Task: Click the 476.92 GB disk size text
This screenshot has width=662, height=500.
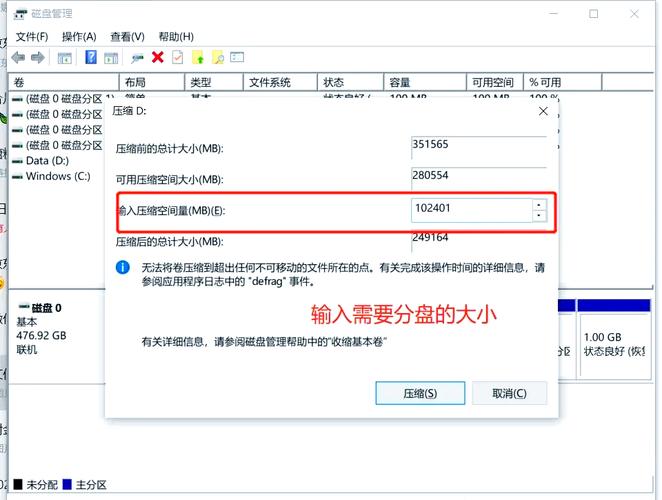Action: pos(41,336)
